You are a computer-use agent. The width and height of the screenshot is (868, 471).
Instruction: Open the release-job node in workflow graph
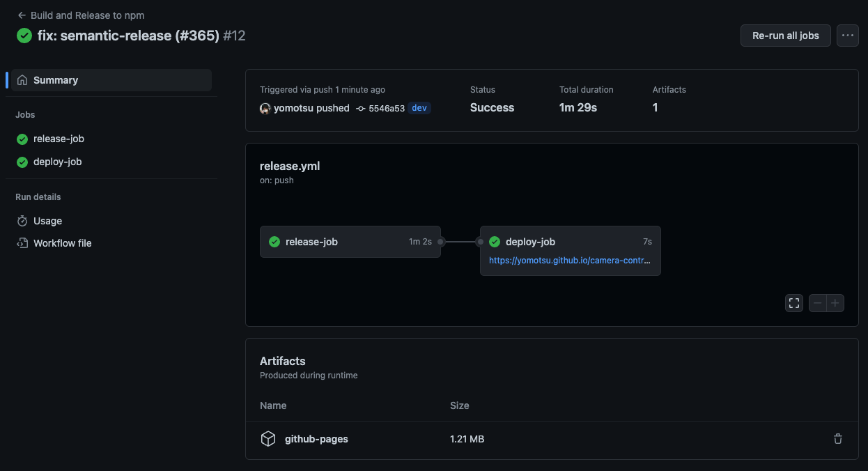click(350, 242)
